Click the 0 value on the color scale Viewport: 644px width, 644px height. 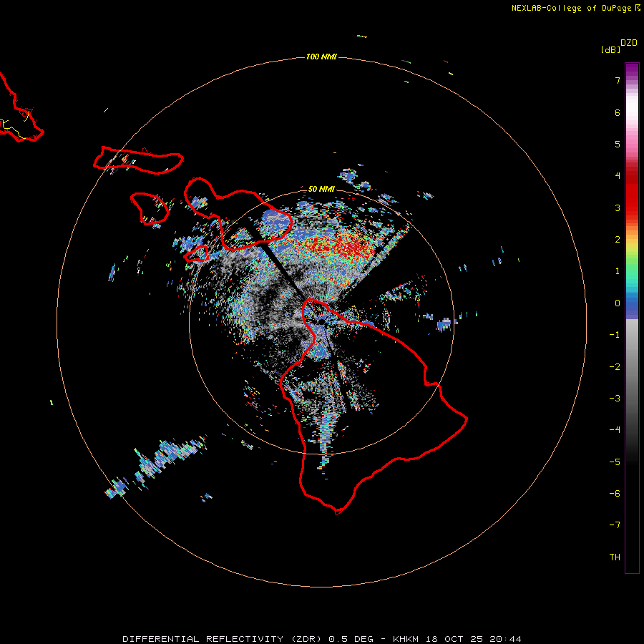tap(618, 303)
